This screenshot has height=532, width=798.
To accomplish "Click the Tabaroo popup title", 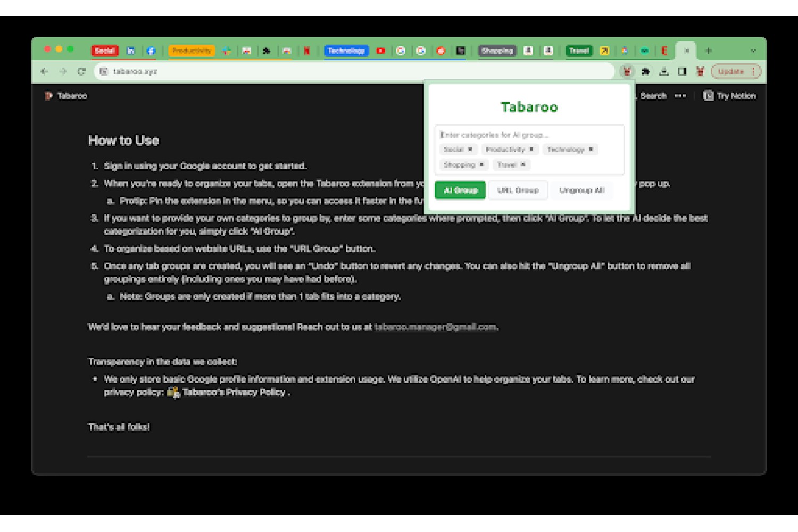I will pyautogui.click(x=529, y=107).
